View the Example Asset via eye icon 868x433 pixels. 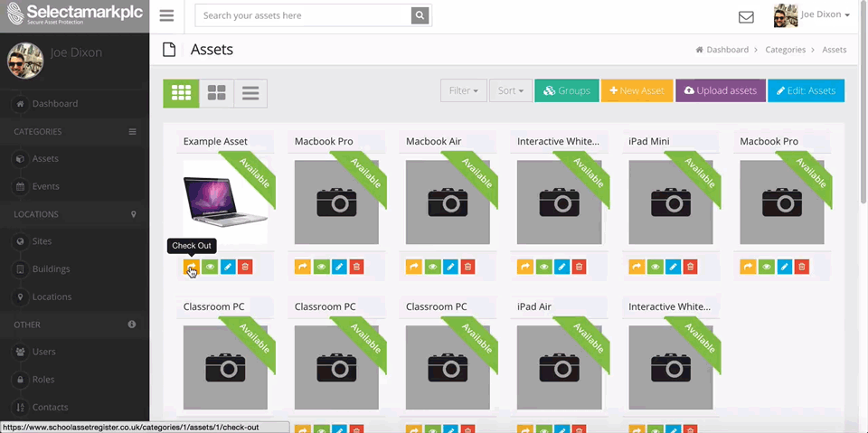coord(210,267)
